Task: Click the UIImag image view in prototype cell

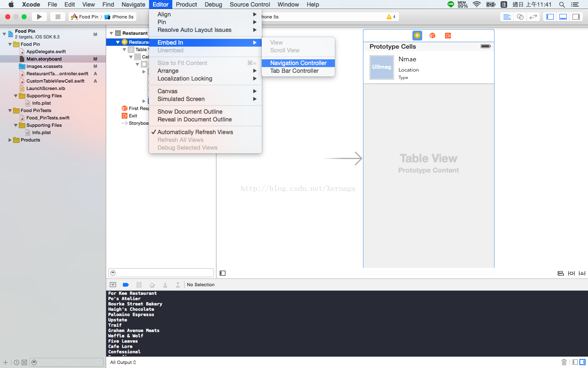Action: 381,67
